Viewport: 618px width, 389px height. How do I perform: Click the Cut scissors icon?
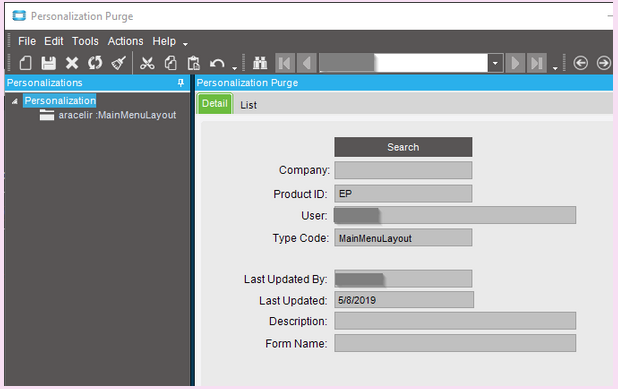147,63
